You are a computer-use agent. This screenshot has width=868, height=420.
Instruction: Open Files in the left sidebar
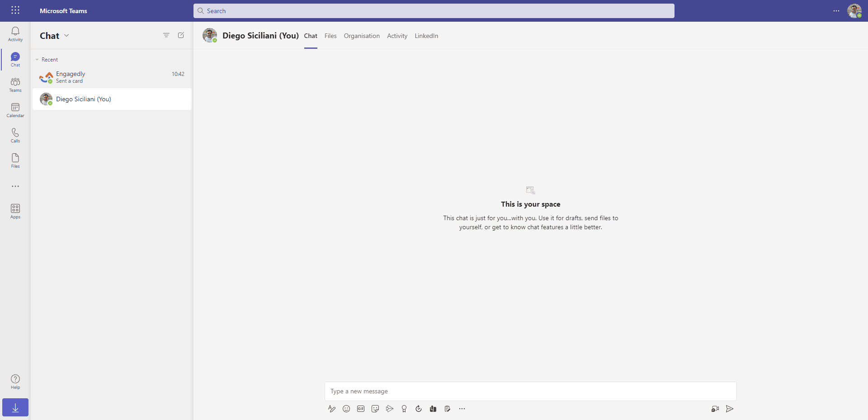pyautogui.click(x=15, y=161)
